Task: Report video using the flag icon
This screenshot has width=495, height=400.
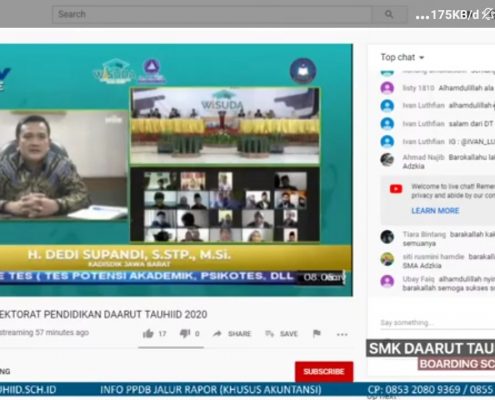Action: (x=317, y=333)
